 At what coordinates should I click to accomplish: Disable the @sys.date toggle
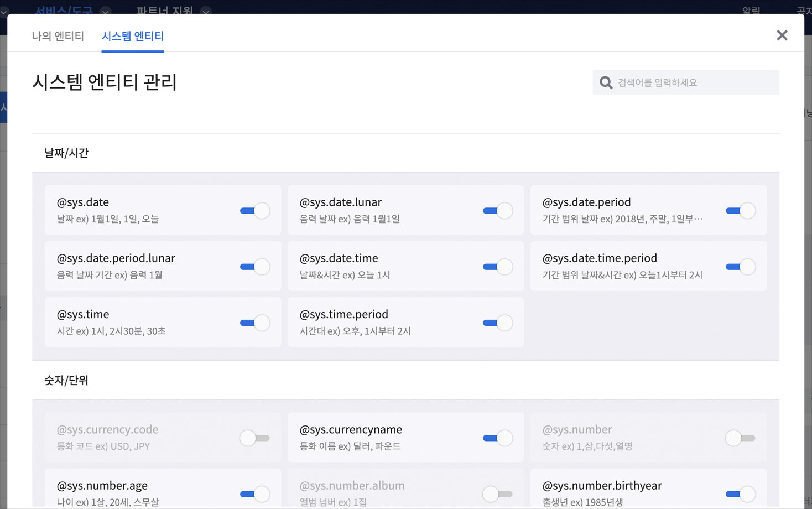tap(254, 211)
